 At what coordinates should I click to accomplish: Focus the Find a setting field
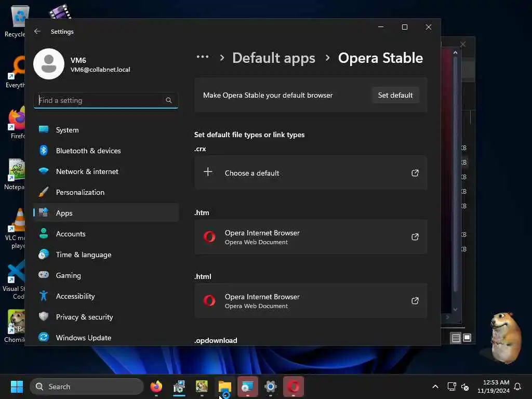click(x=106, y=100)
